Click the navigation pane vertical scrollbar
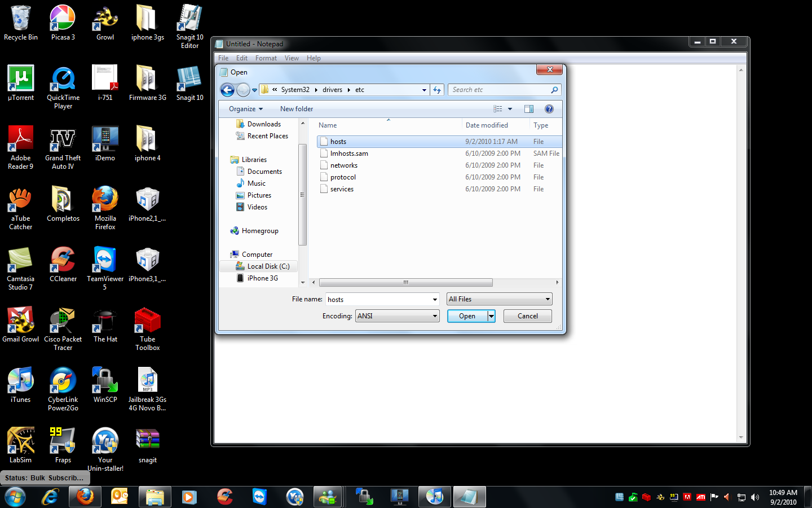This screenshot has width=812, height=508. (x=303, y=195)
